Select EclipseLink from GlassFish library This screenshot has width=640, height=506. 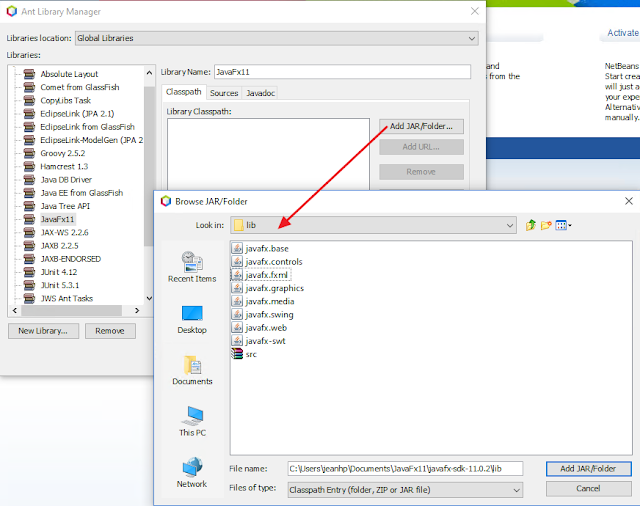[x=87, y=127]
